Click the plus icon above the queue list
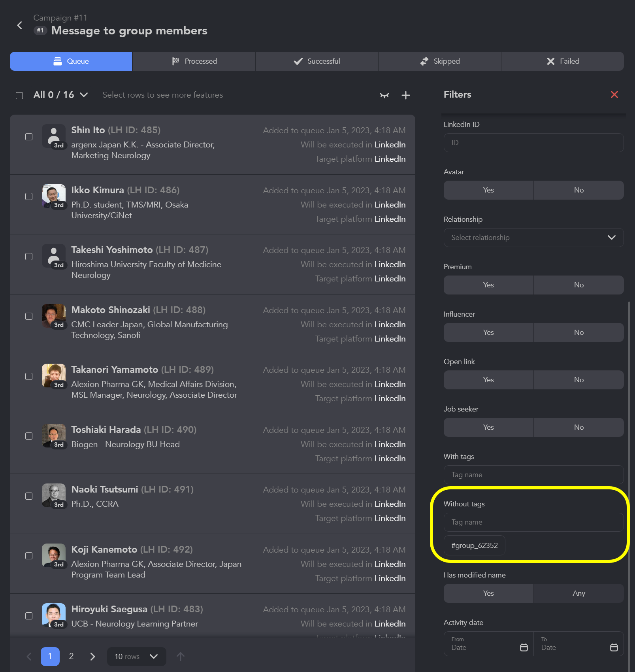Image resolution: width=635 pixels, height=672 pixels. point(405,95)
